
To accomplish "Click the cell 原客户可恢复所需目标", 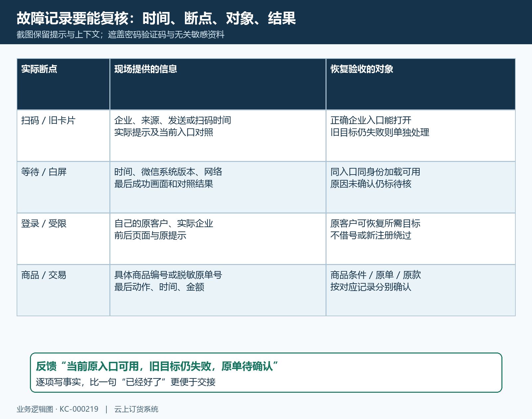I will [421, 239].
